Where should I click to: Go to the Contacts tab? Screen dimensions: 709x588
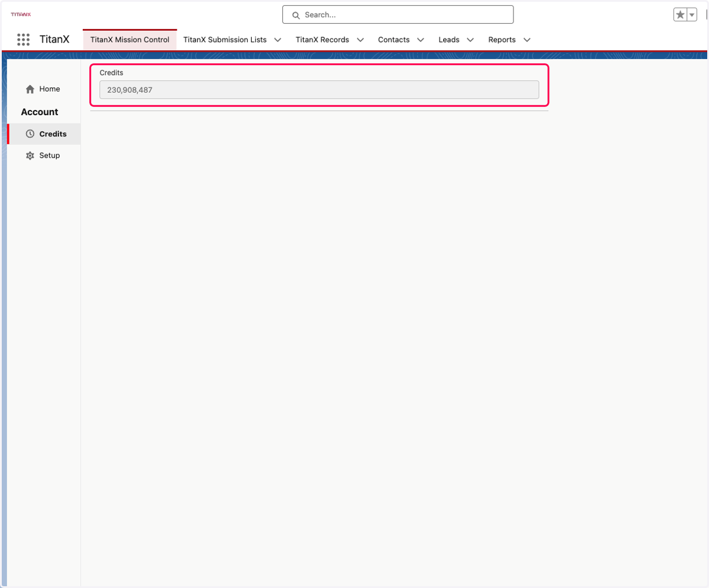(x=393, y=40)
